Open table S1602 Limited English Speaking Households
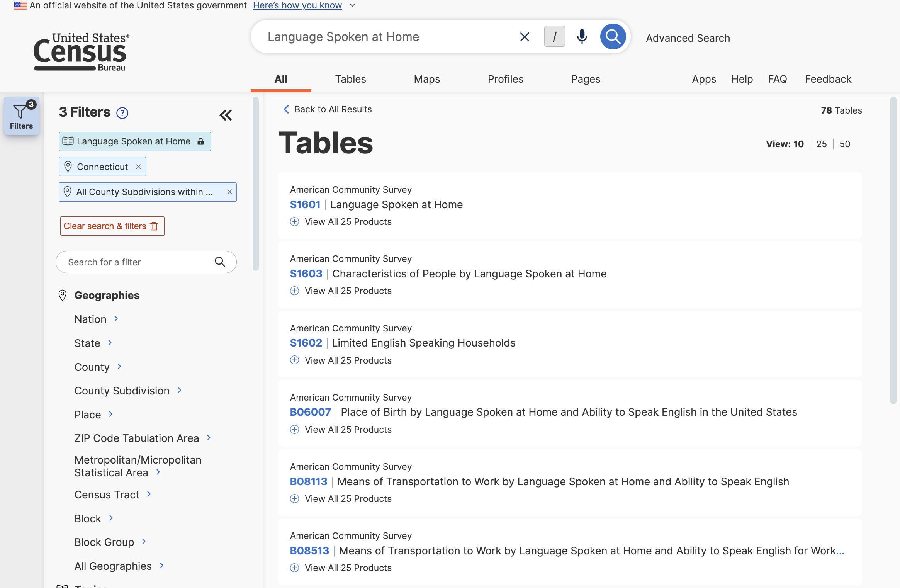 [306, 343]
